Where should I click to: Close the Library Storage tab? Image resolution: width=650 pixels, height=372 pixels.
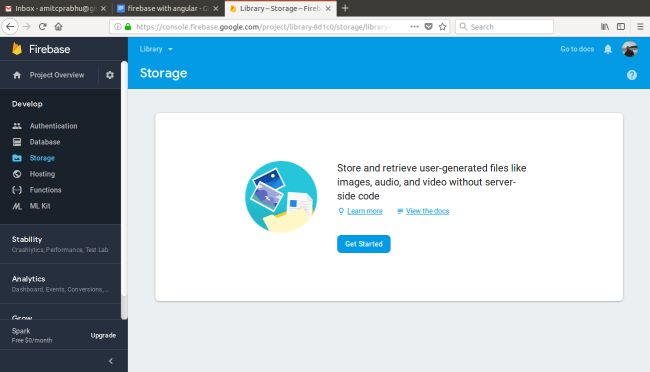(x=328, y=8)
